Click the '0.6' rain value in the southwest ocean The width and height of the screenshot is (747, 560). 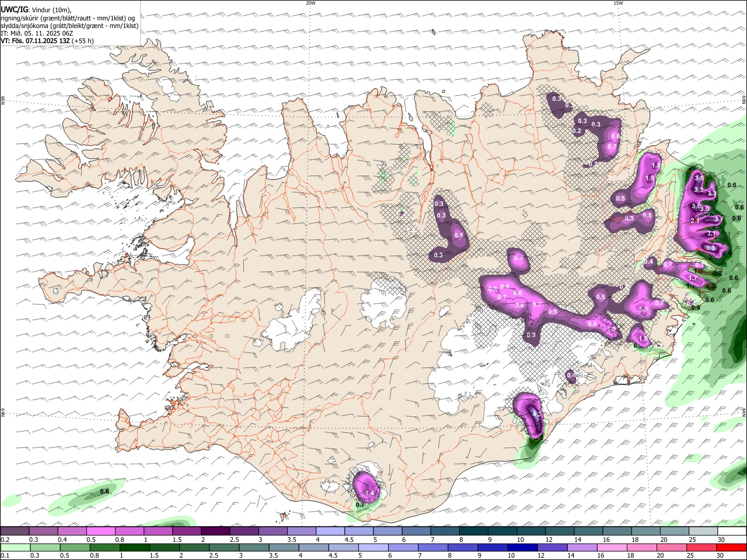[x=104, y=491]
